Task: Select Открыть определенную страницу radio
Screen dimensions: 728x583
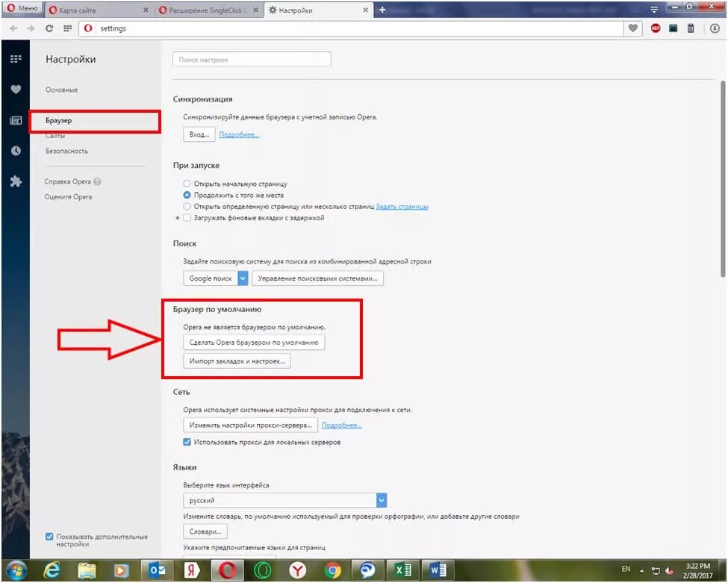Action: click(187, 206)
